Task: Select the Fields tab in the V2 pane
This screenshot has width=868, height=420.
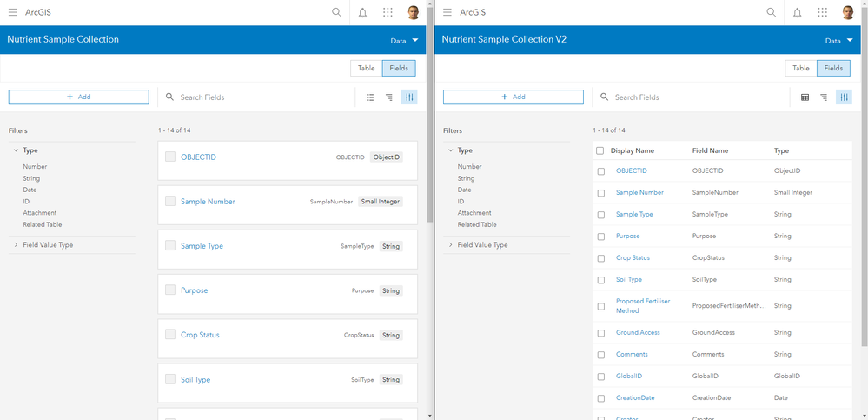Action: pyautogui.click(x=833, y=68)
